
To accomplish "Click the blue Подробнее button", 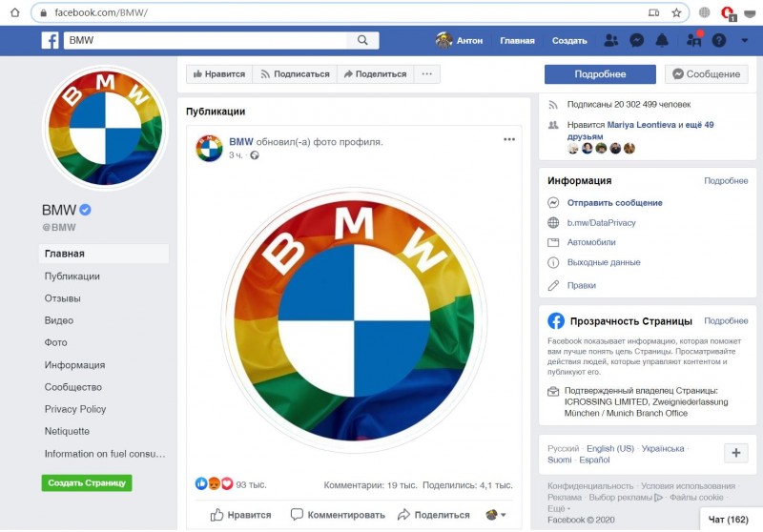I will coord(600,74).
